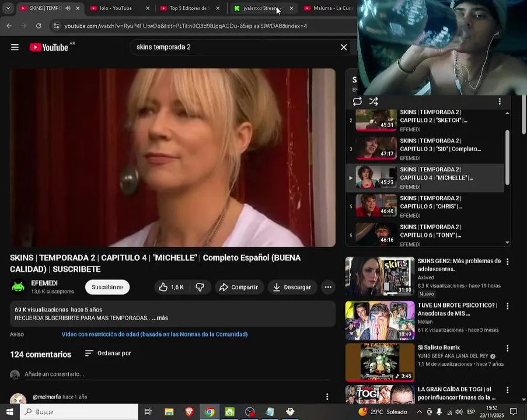Open the EFEMEDI channel avatar

coord(18,287)
